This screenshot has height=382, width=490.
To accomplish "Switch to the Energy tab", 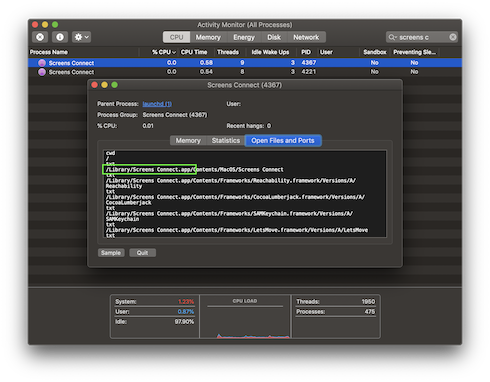I will [x=244, y=37].
